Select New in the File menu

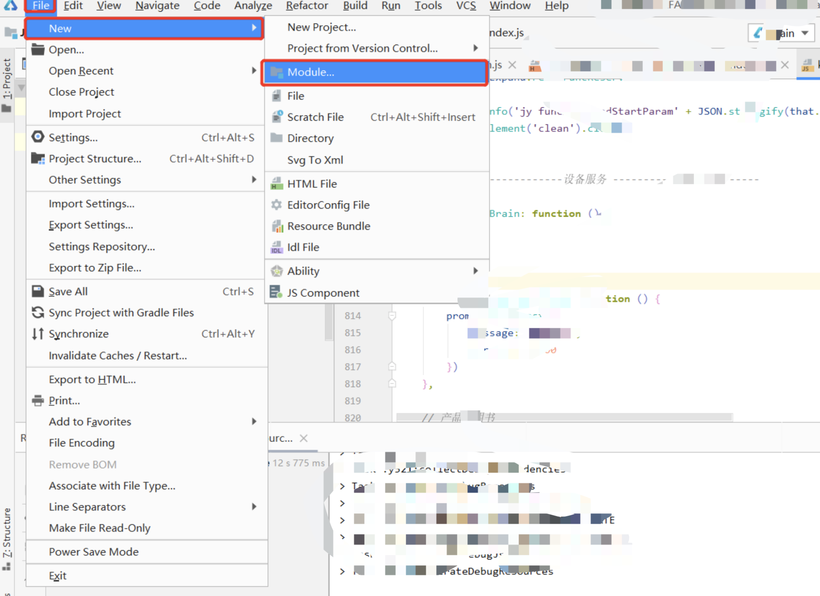click(x=144, y=28)
